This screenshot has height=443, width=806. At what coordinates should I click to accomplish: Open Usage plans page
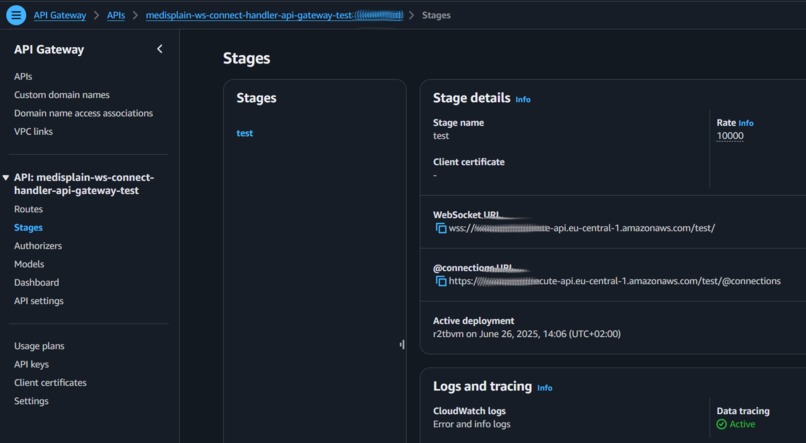(x=39, y=346)
